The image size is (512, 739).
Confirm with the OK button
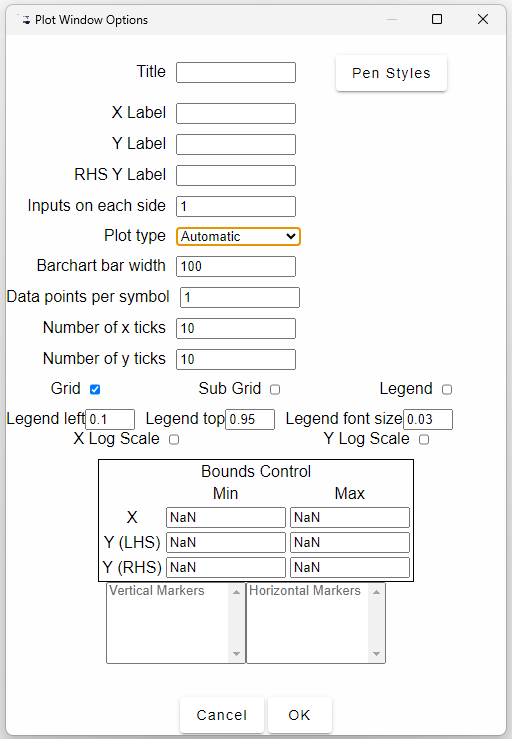(x=299, y=715)
